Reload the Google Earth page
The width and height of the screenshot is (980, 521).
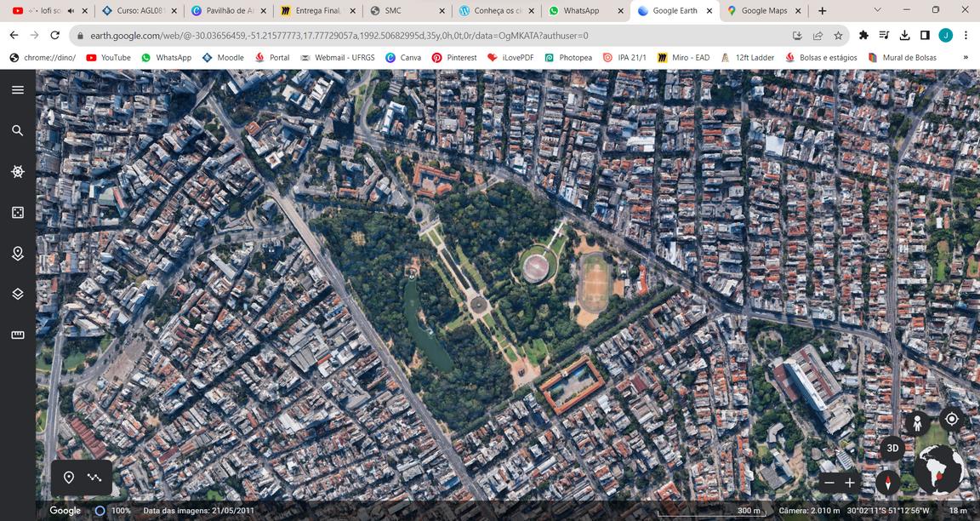55,36
